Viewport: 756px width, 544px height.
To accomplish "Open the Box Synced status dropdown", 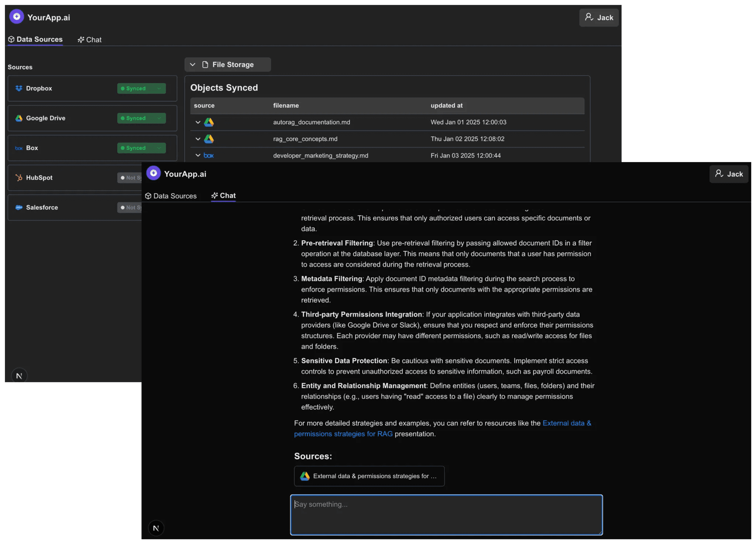I will (x=159, y=148).
